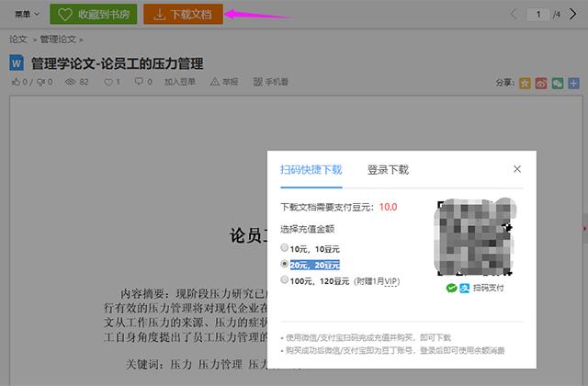Share via red Weibo icon
Screen dimensions: 588x386
click(x=541, y=83)
